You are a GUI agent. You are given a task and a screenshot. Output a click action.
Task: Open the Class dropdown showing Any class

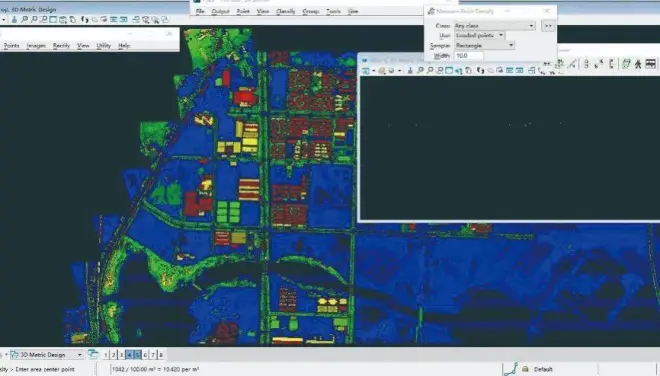[495, 26]
